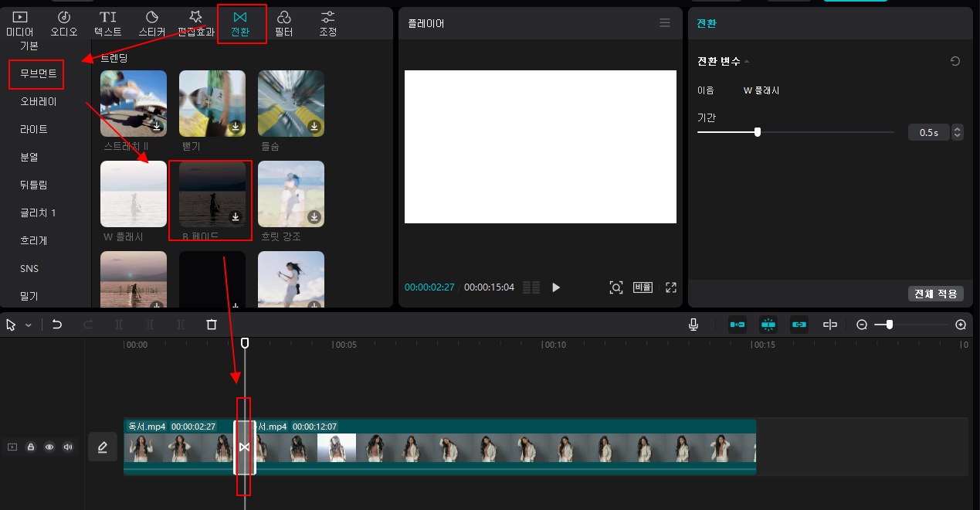Screen dimensions: 980x510
Task: Select the 전환 transitions tab
Action: 241,24
